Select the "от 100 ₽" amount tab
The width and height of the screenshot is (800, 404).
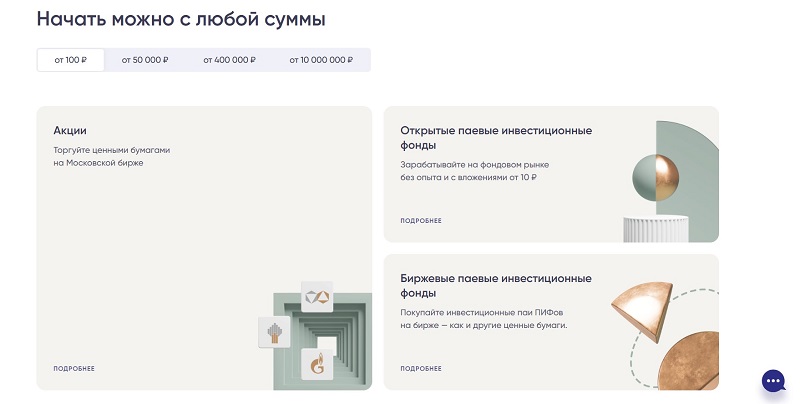click(x=70, y=60)
